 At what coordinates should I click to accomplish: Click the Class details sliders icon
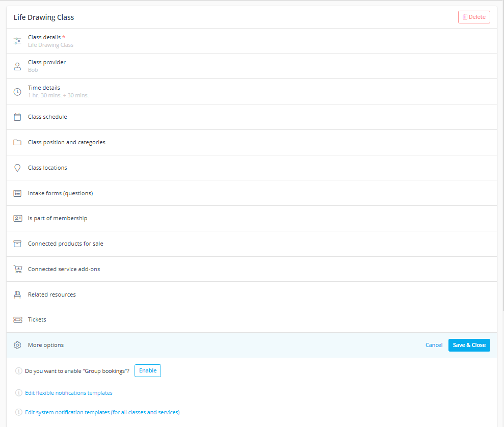point(17,41)
